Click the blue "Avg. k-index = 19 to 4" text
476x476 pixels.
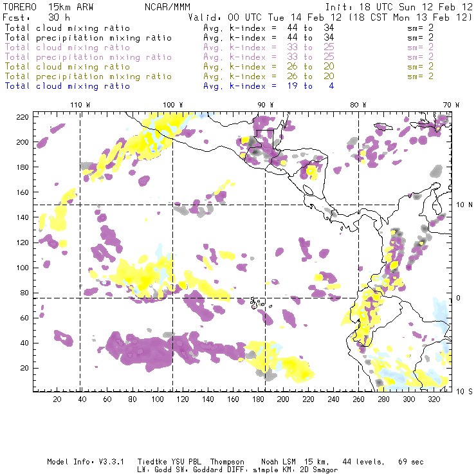coord(269,86)
